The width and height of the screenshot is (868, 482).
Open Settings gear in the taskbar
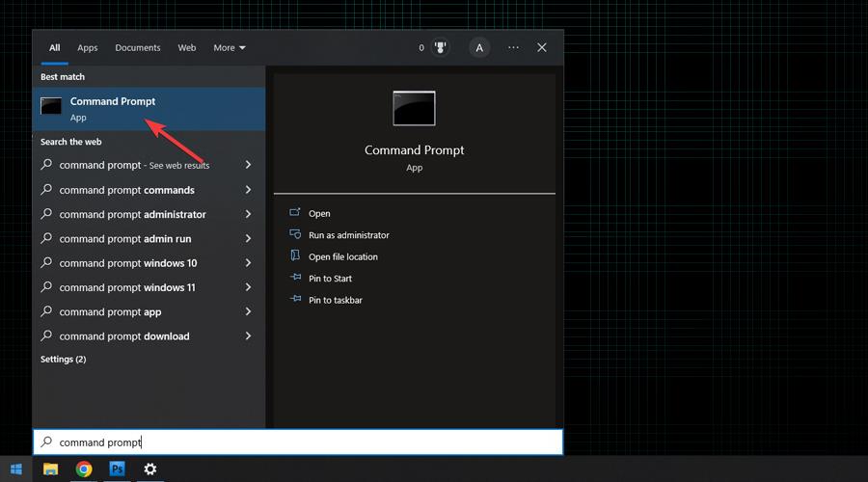pyautogui.click(x=150, y=469)
